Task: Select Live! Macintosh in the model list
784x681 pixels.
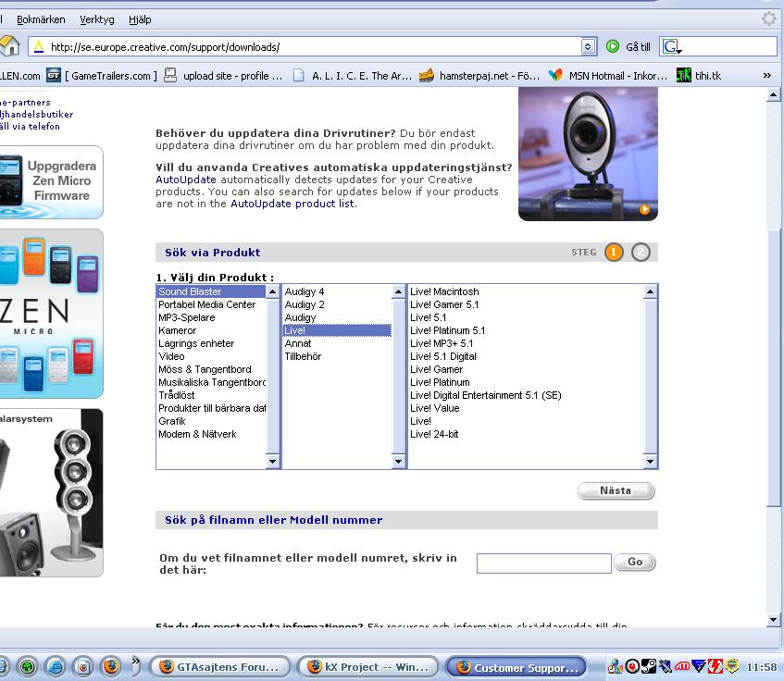Action: (526, 291)
